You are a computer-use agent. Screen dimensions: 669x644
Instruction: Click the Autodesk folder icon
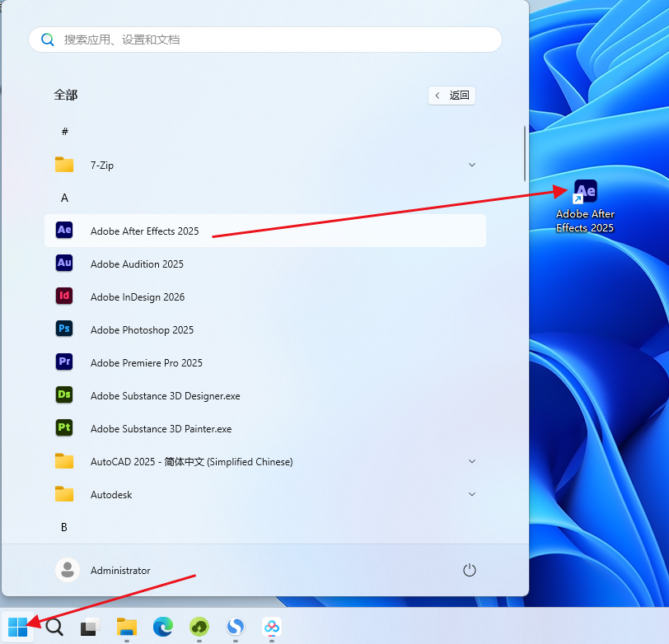click(64, 494)
